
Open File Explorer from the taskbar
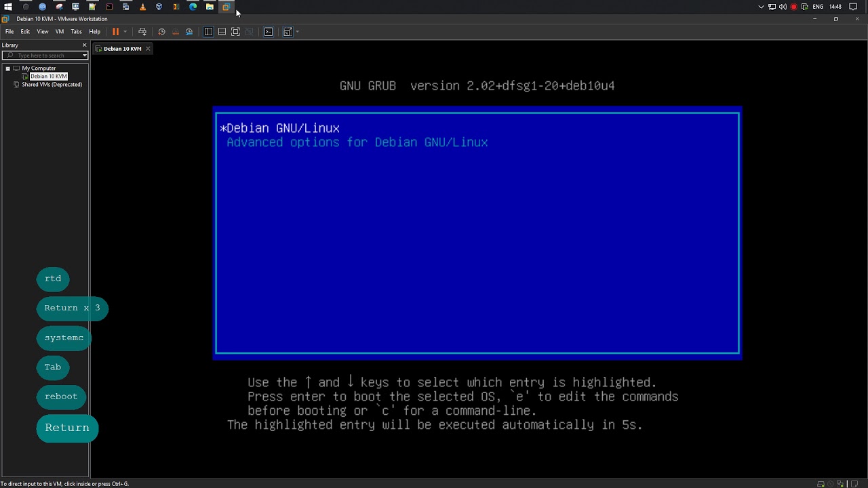tap(210, 7)
